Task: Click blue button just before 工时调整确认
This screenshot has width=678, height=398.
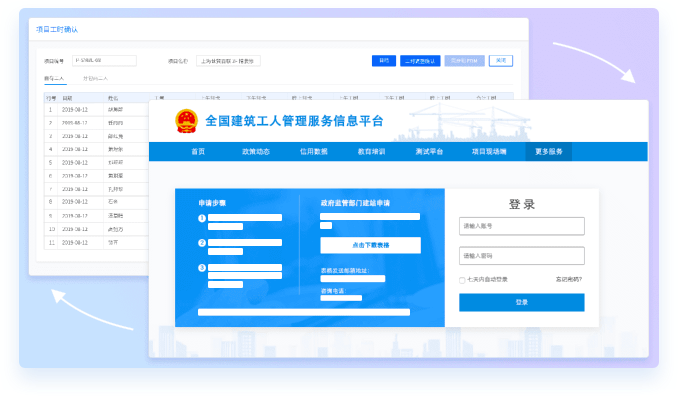Action: click(x=384, y=61)
